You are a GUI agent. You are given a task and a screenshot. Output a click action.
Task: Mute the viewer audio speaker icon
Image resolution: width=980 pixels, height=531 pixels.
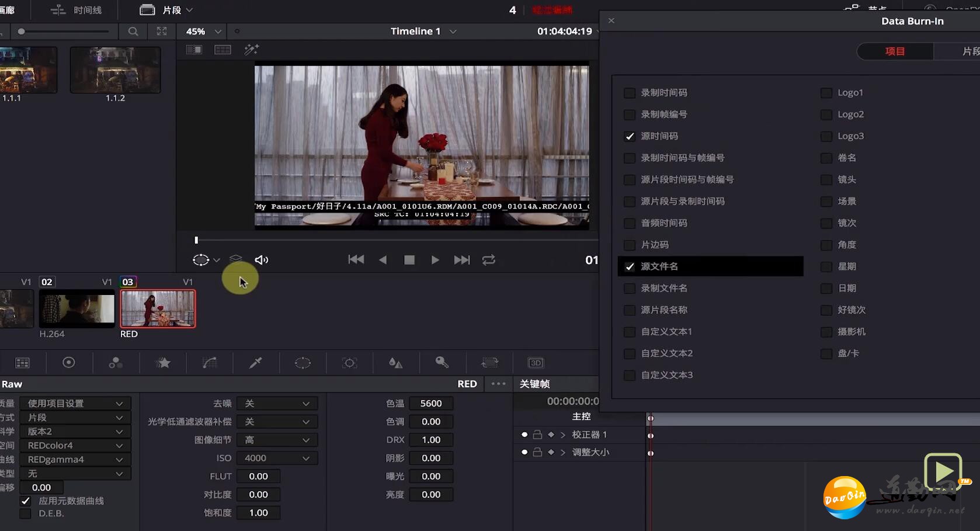pos(261,260)
